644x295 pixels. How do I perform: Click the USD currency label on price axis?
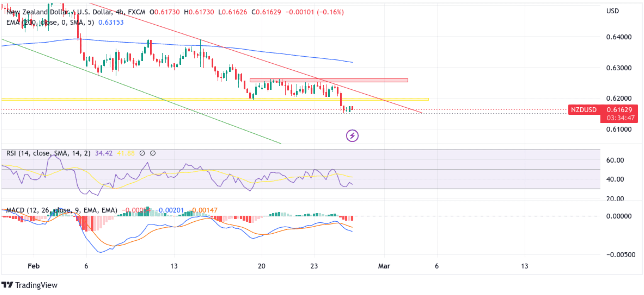(613, 11)
